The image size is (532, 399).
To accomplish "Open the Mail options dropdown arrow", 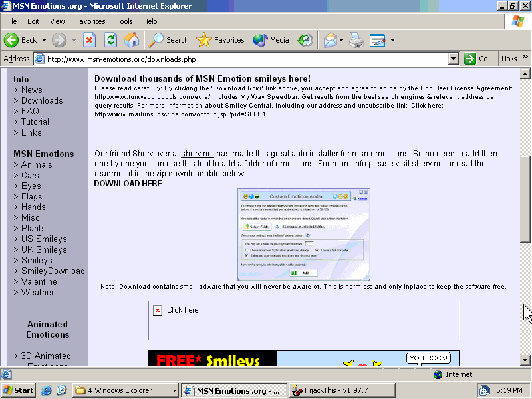I will pyautogui.click(x=341, y=40).
